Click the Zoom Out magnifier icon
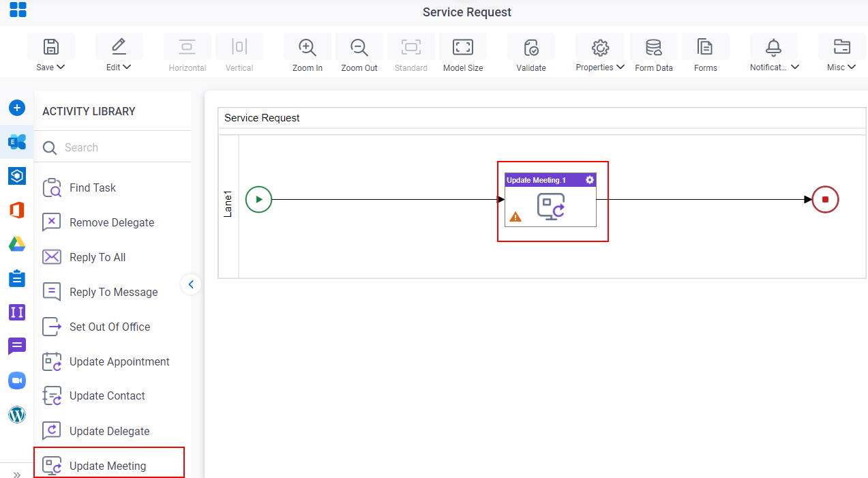 click(359, 46)
